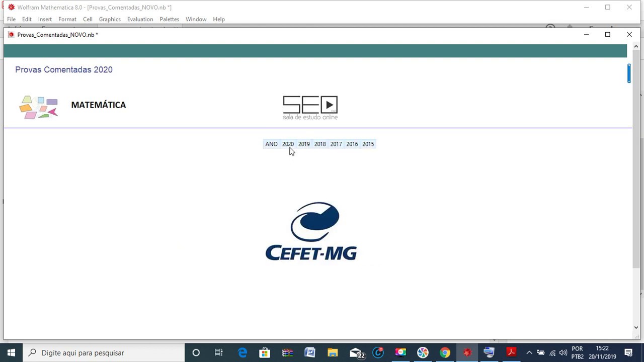Open Microsoft Store from the taskbar
The height and width of the screenshot is (362, 644).
pos(265,352)
